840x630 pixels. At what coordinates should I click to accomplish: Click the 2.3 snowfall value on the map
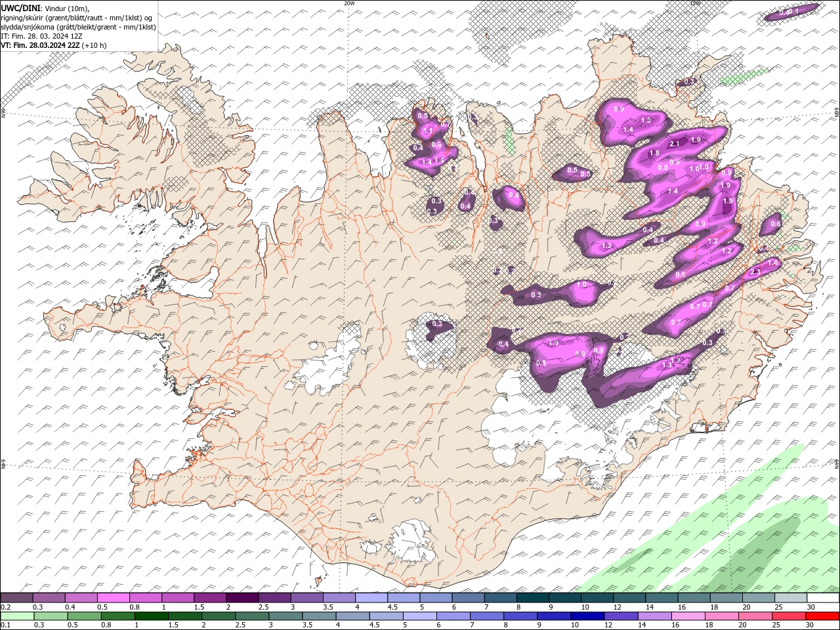(755, 272)
